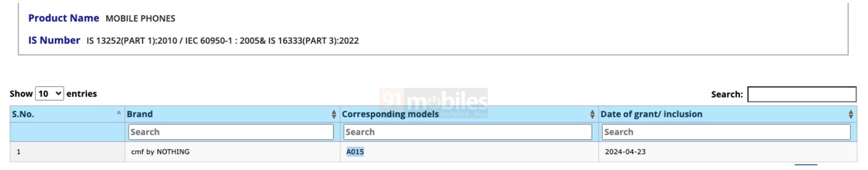Click the Product Name label

(x=64, y=18)
